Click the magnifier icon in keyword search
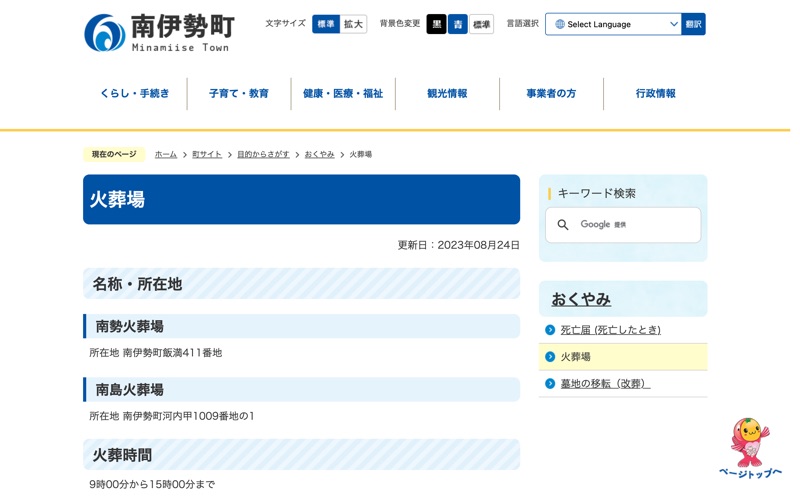Screen dimensions: 800x500 [563, 224]
